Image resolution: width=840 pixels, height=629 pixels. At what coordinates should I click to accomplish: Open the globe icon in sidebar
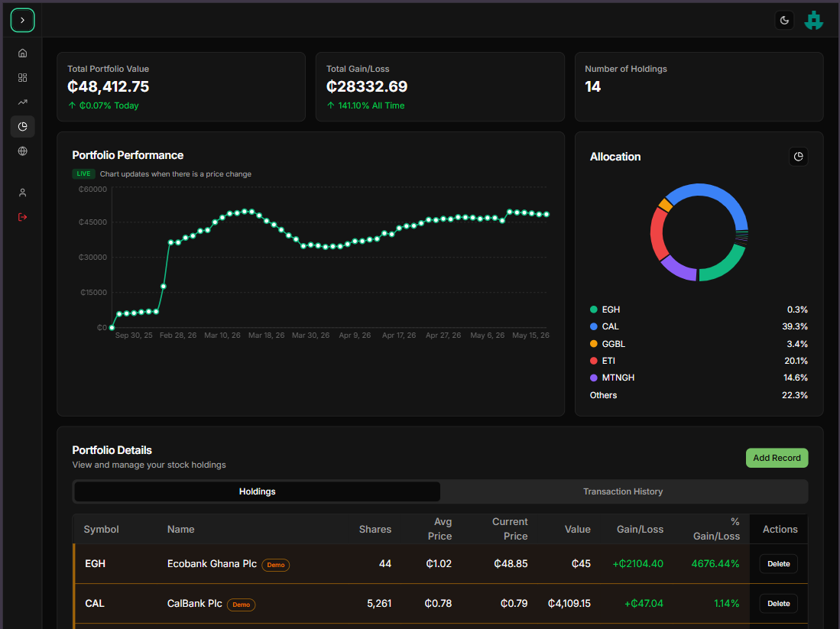click(x=22, y=151)
